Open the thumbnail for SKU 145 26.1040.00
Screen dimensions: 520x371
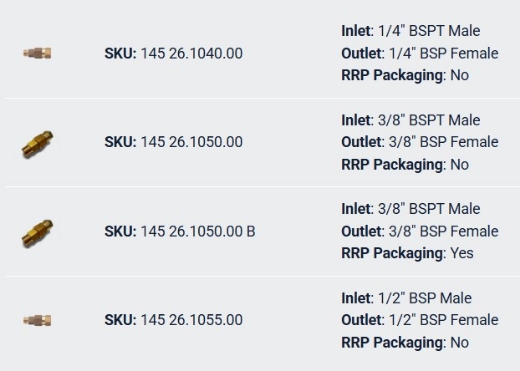coord(37,53)
